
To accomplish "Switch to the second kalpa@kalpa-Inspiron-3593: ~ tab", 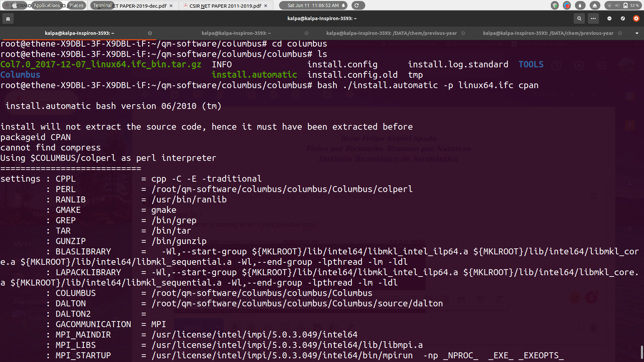I will click(x=236, y=33).
